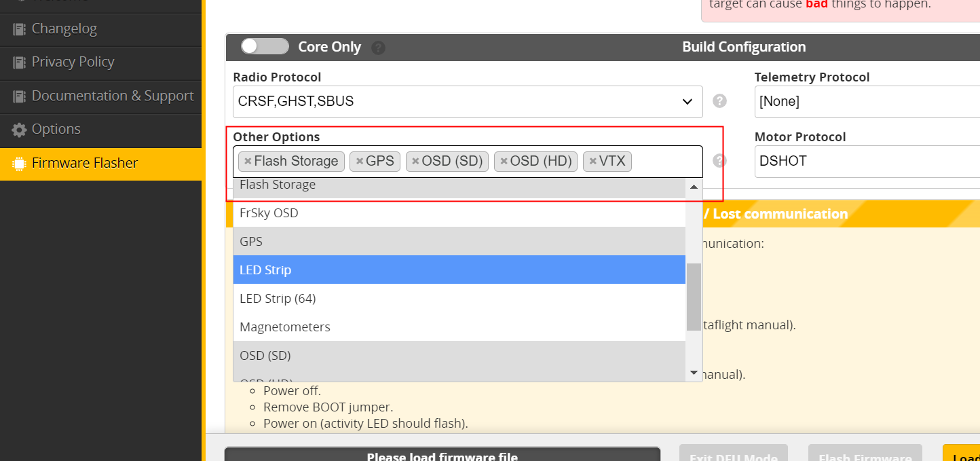Click scroll down arrow in options list
980x461 pixels.
694,373
